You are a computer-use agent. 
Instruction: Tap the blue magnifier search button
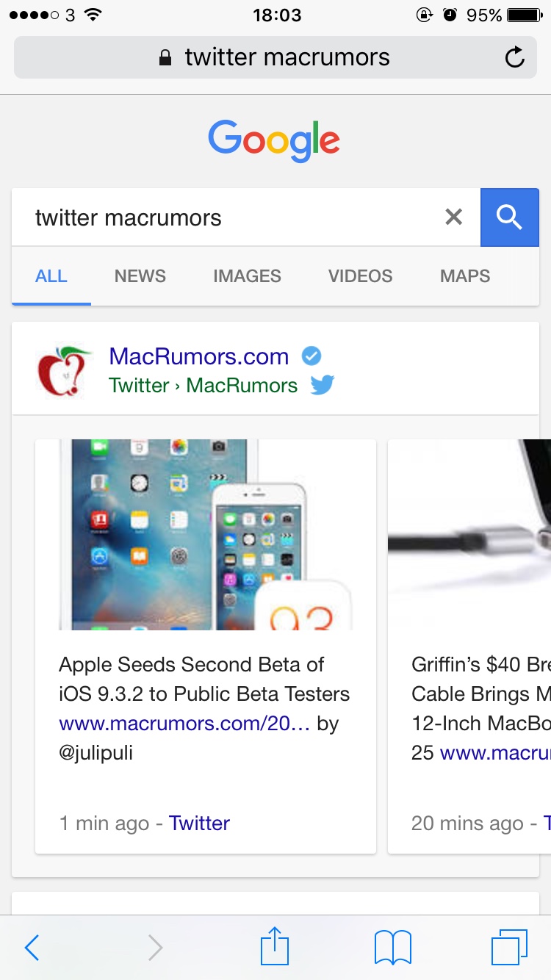click(509, 217)
